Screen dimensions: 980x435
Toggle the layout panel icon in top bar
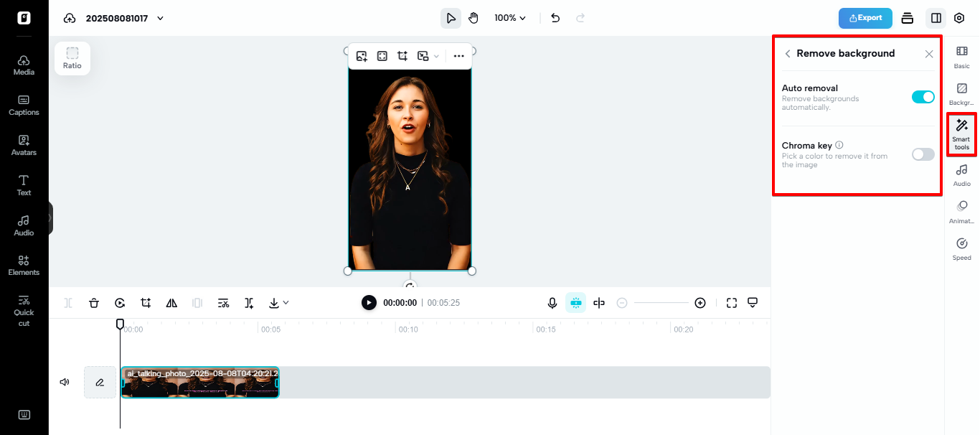tap(936, 18)
